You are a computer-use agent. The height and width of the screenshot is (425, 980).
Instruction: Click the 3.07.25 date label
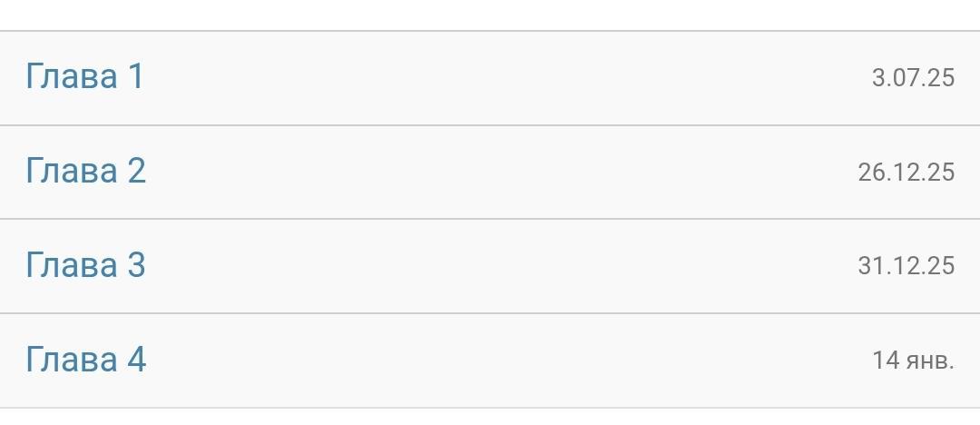pos(913,78)
